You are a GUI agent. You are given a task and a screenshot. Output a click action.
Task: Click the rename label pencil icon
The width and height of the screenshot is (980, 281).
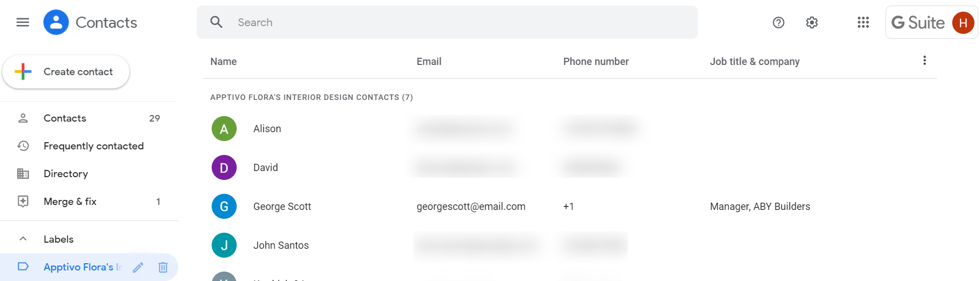(138, 267)
